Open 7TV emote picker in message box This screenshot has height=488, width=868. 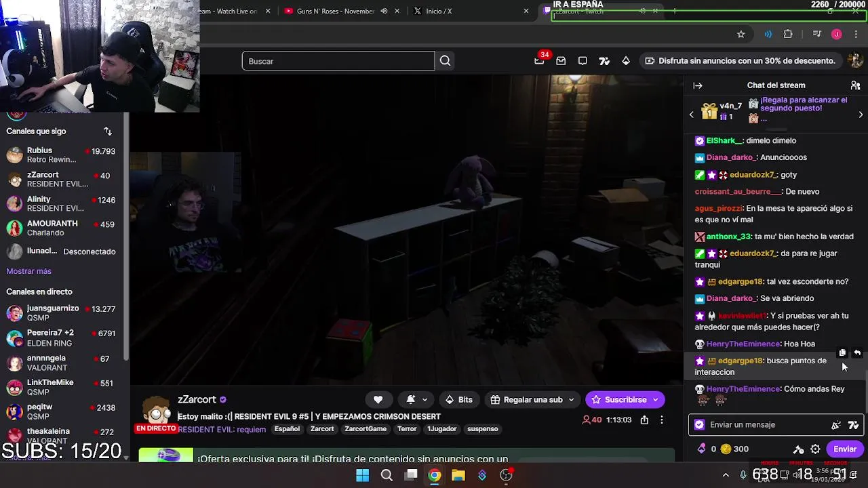[x=854, y=425]
